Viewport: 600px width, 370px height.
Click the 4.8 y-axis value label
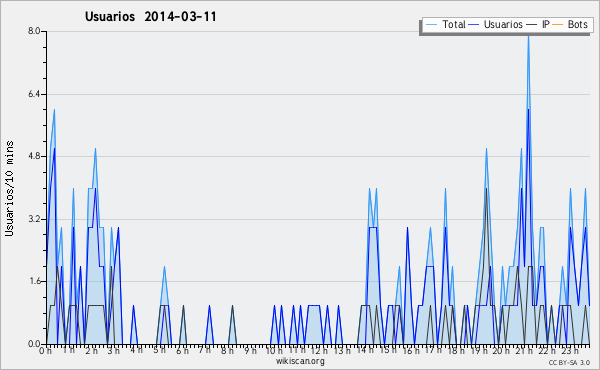[x=34, y=156]
